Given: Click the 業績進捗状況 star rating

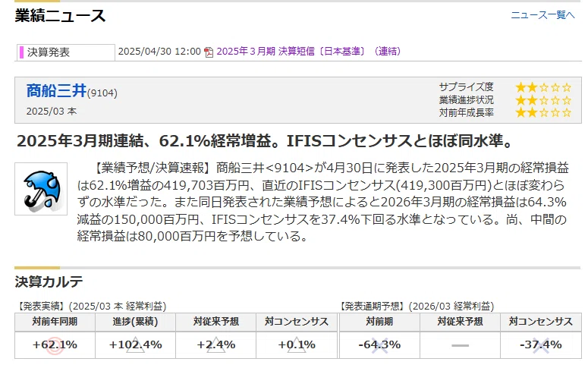Looking at the screenshot, I should point(543,100).
